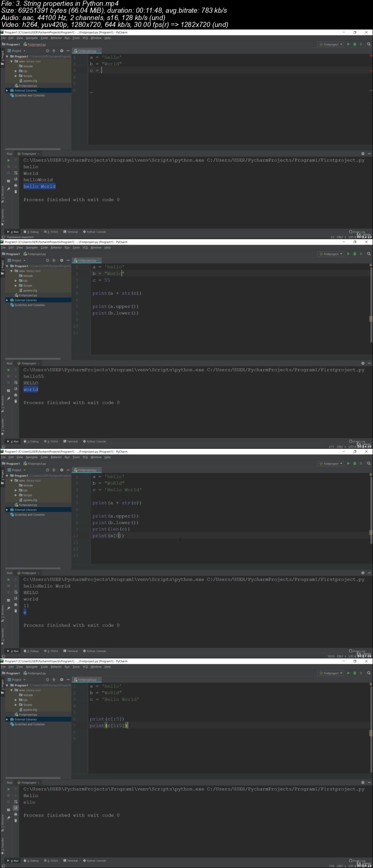Rerun the program in the Run panel showing 'ello'
The height and width of the screenshot is (868, 373).
pyautogui.click(x=8, y=789)
